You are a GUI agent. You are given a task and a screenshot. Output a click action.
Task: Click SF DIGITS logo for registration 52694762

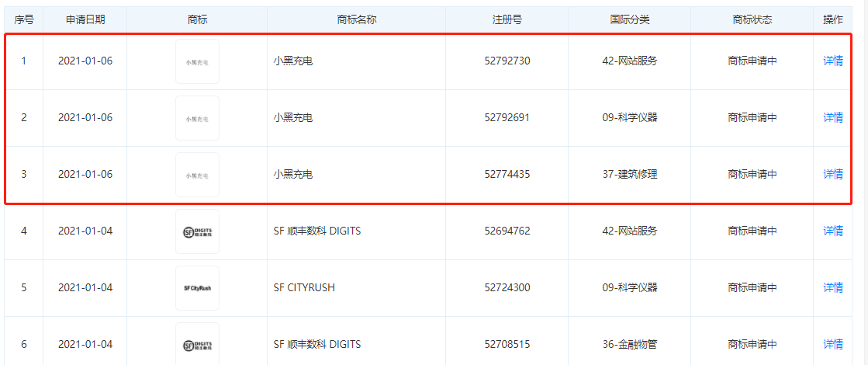pyautogui.click(x=197, y=231)
